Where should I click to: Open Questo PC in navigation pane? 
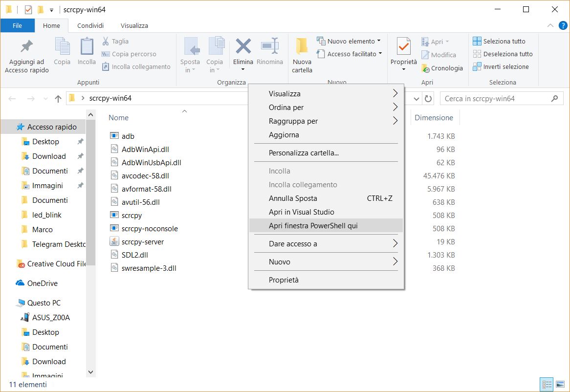[39, 303]
